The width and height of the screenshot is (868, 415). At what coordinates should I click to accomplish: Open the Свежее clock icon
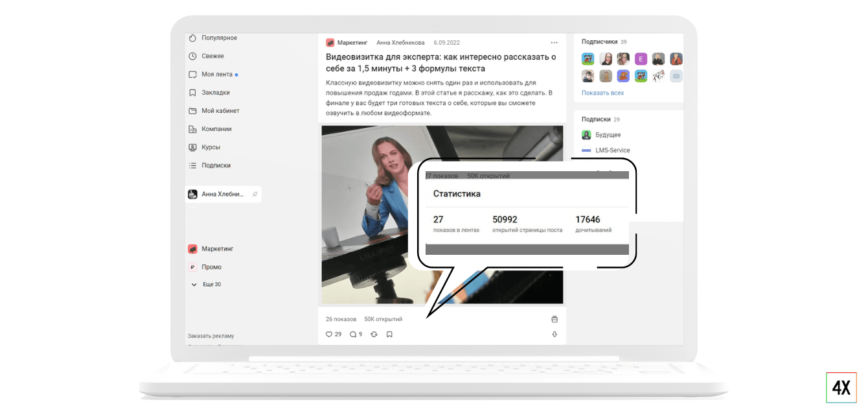coord(192,56)
